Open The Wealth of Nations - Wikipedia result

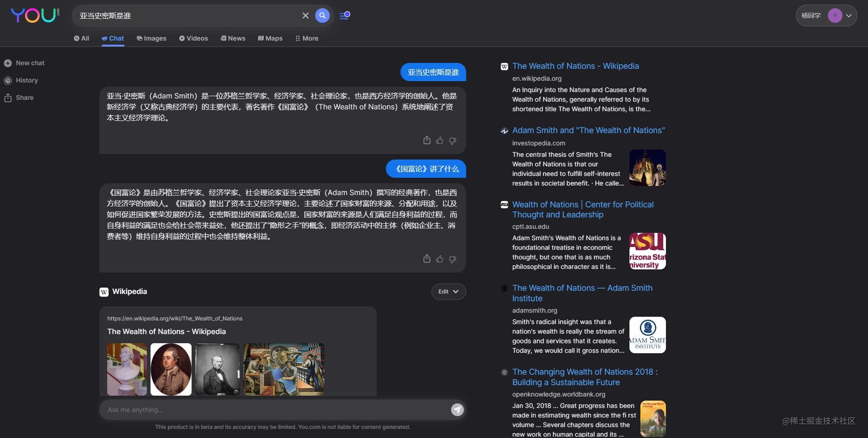tap(576, 66)
